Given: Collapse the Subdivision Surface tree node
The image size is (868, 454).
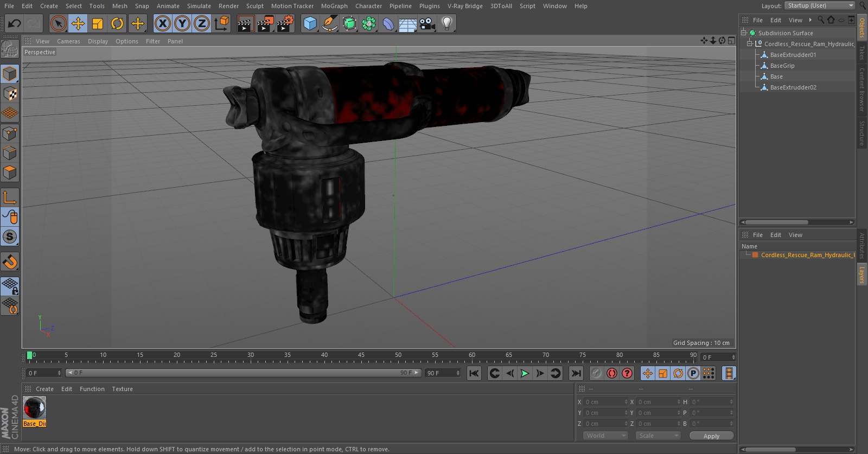Looking at the screenshot, I should coord(744,33).
